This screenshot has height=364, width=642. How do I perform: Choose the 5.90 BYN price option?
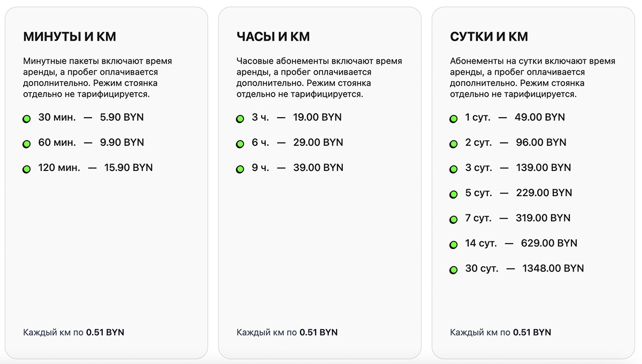[122, 117]
